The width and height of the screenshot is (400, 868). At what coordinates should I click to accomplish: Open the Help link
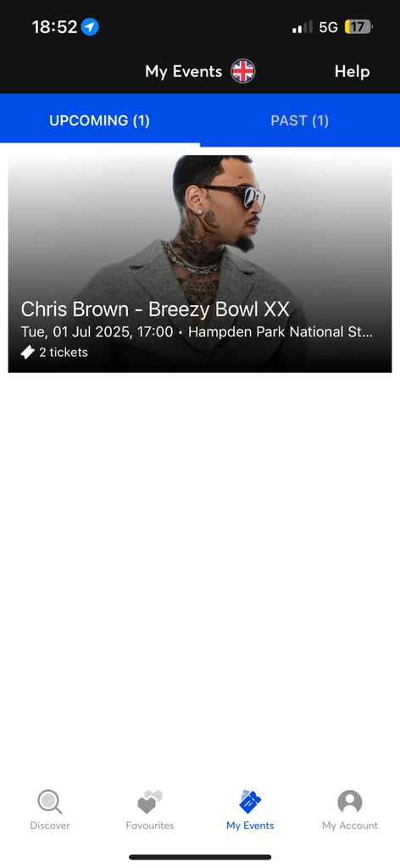pos(352,71)
